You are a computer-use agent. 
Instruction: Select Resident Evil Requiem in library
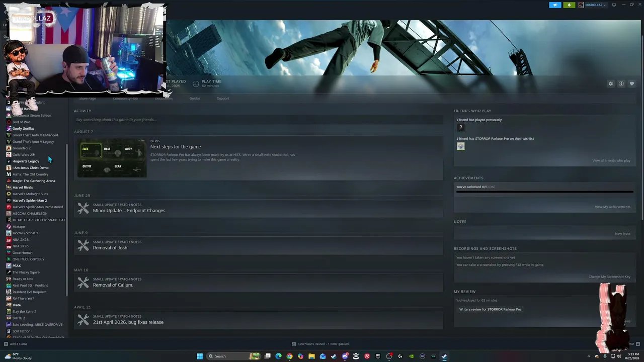coord(29,292)
